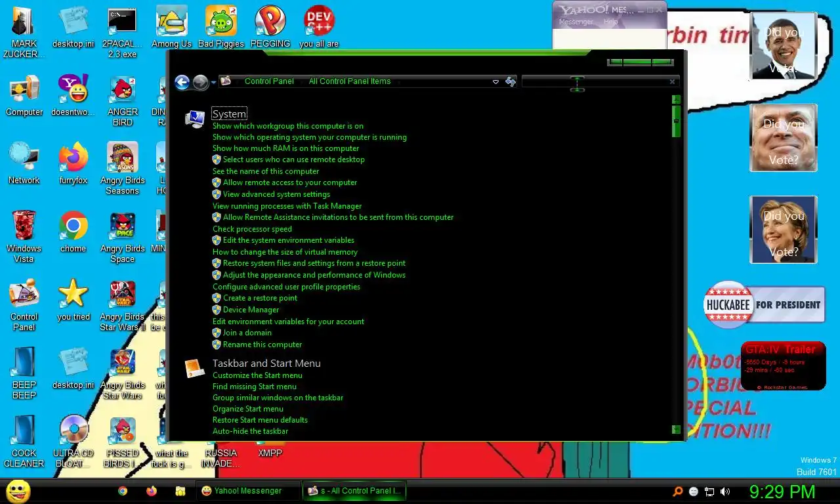Viewport: 840px width, 504px height.
Task: Open the DEV C++ 'you all are' icon
Action: 319,28
